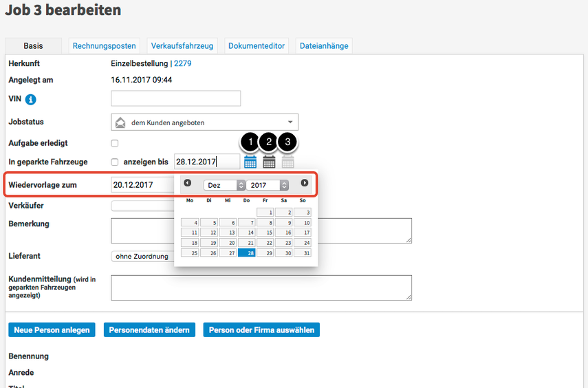The width and height of the screenshot is (588, 388).
Task: Click the blue calendar icon
Action: pos(250,162)
